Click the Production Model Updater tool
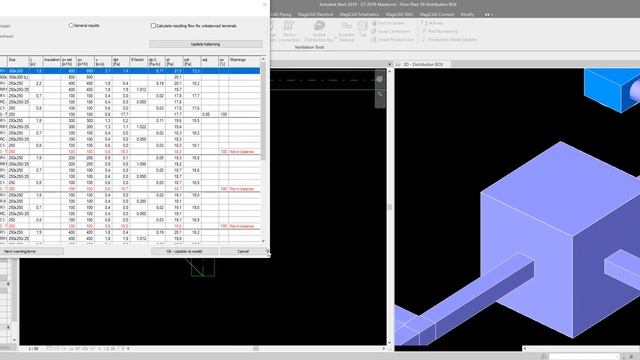Screen dimensions: 640x360 tap(449, 40)
